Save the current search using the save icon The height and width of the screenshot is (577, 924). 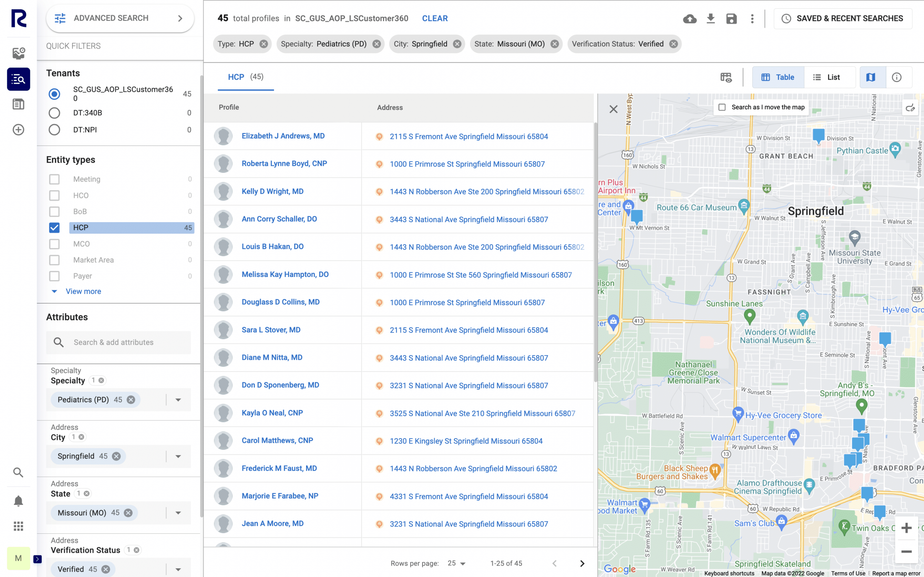pos(731,18)
